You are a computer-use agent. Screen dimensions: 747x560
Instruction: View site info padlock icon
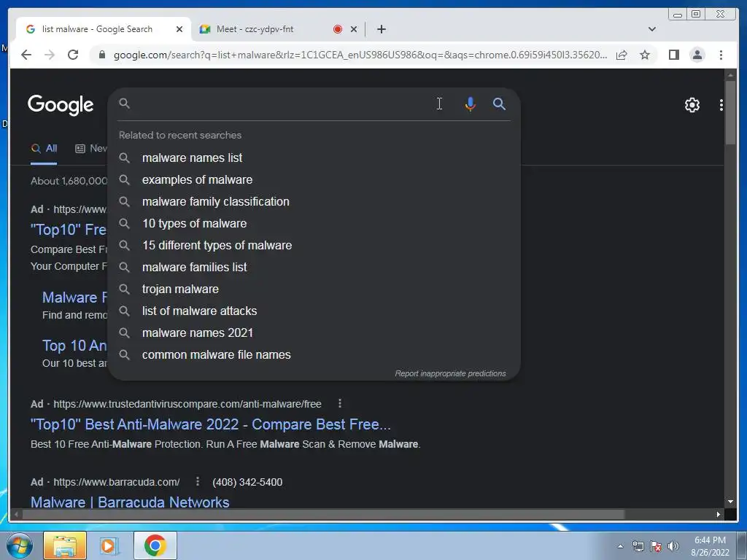(101, 55)
